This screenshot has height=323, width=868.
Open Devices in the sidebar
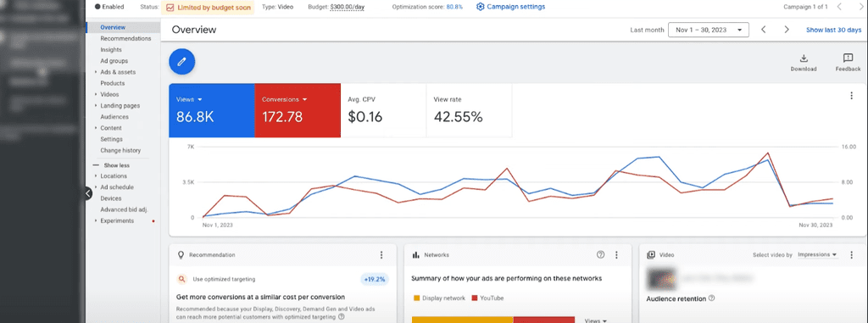click(x=111, y=198)
